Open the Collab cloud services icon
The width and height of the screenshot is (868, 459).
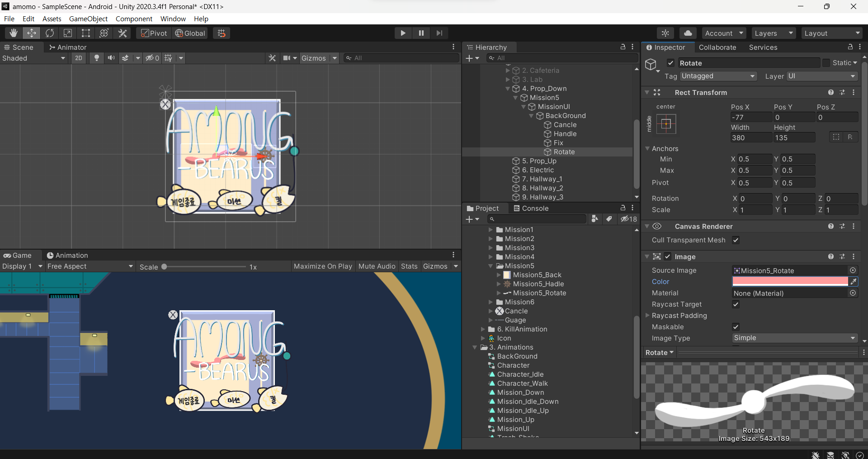(x=688, y=33)
